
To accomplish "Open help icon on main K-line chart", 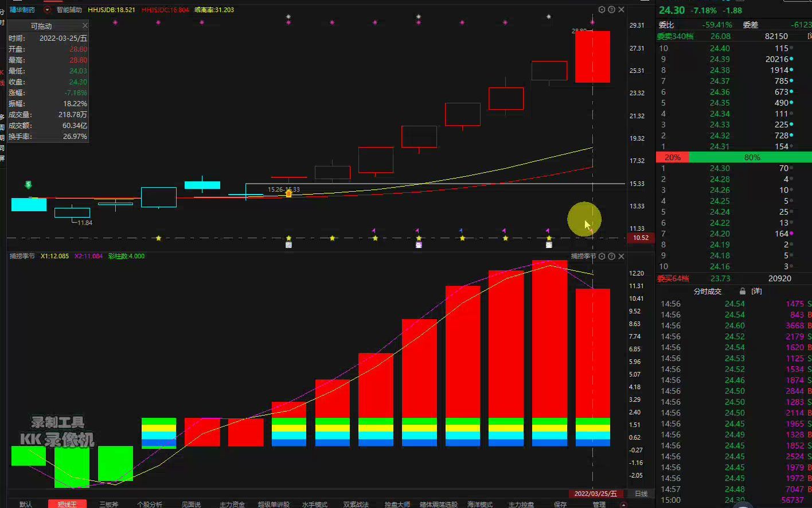I will pyautogui.click(x=611, y=10).
